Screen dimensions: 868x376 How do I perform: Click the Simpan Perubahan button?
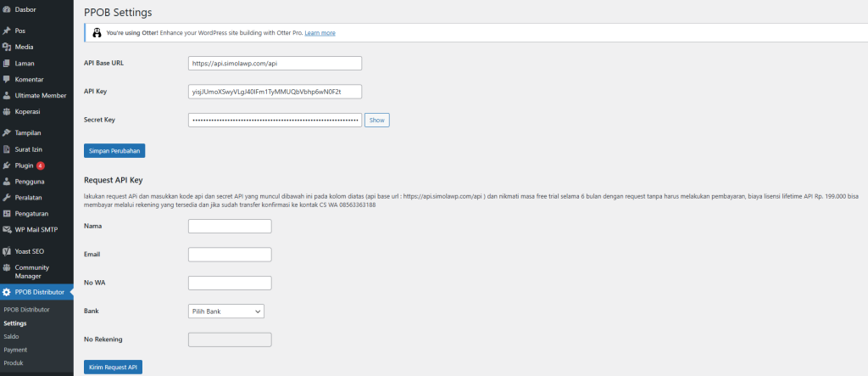(x=114, y=151)
